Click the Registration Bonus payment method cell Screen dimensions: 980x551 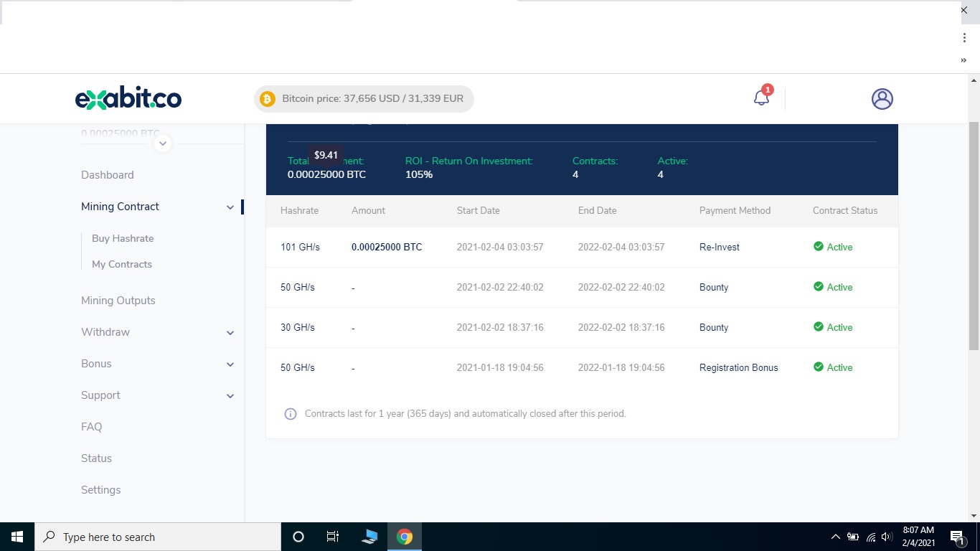coord(739,367)
